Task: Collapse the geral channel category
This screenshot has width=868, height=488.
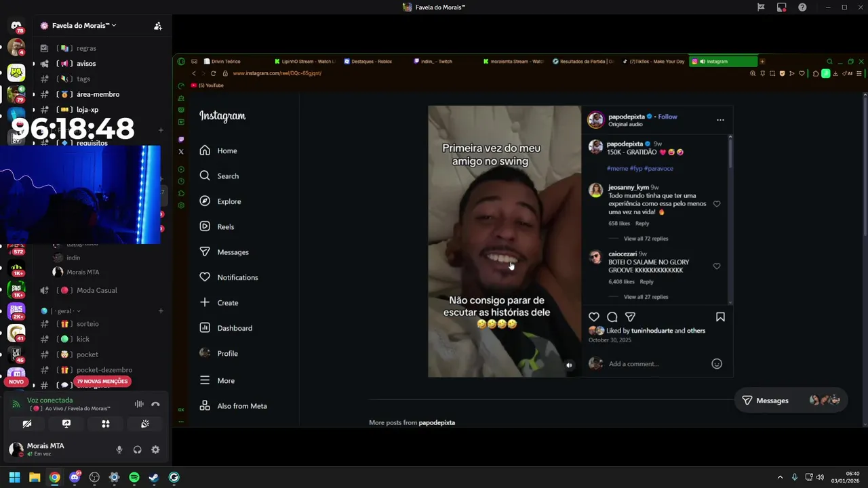Action: [x=64, y=311]
